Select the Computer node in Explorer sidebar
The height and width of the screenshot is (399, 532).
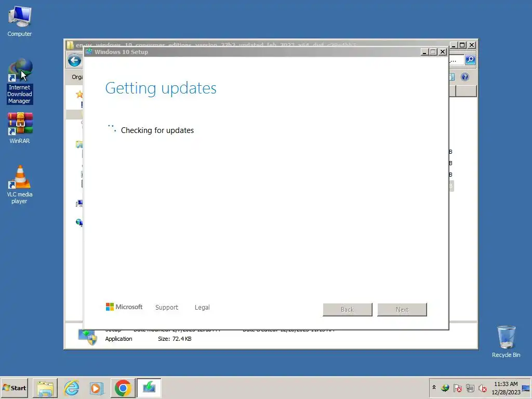[79, 204]
